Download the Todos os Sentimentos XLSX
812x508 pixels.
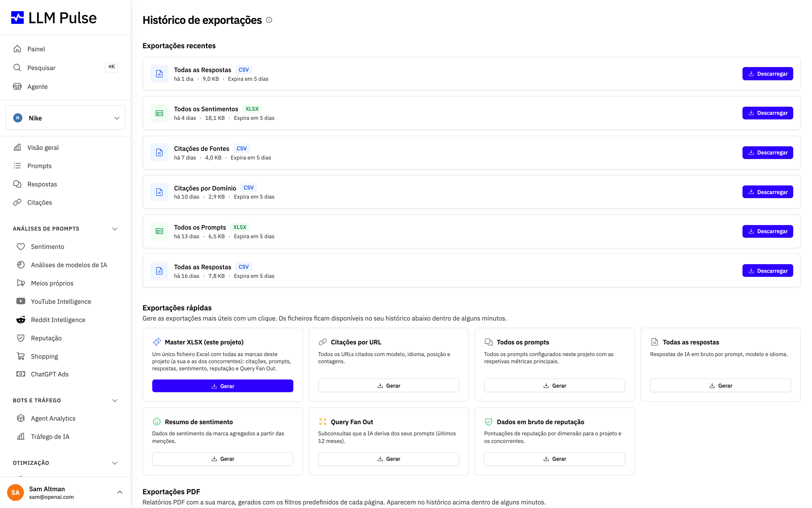click(x=768, y=113)
